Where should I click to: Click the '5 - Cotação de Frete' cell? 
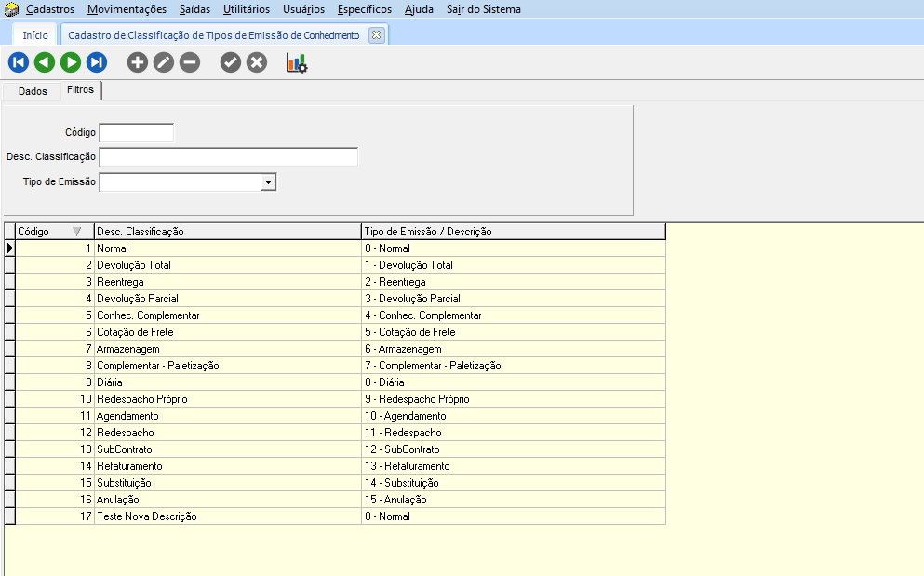coord(514,332)
